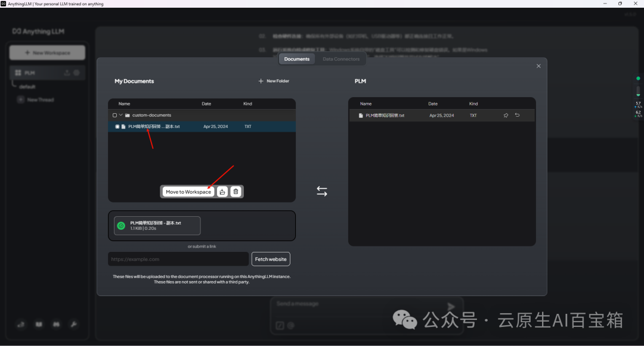Switch to the Documents tab
Image resolution: width=644 pixels, height=346 pixels.
point(296,59)
